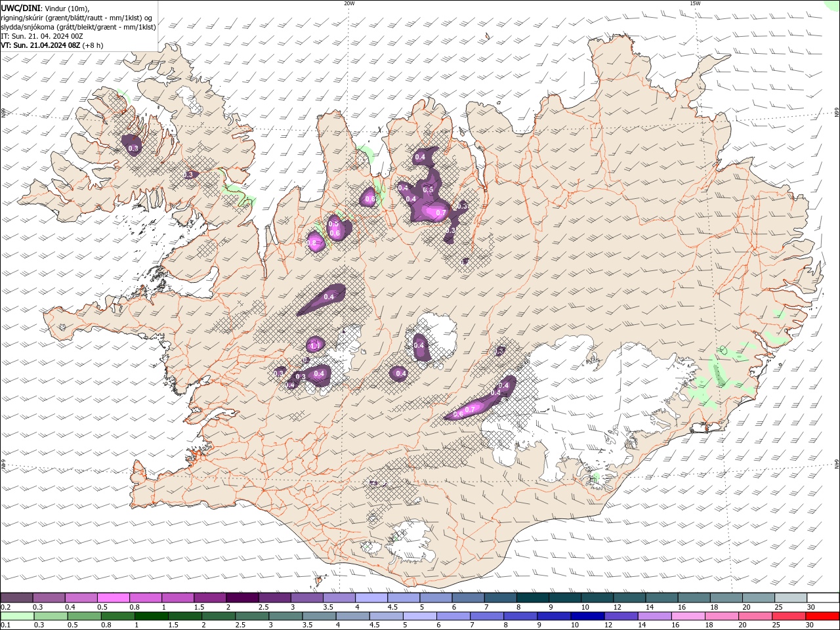Viewport: 840px width, 630px height.
Task: Click the '30' label on the lower scale
Action: [x=811, y=625]
